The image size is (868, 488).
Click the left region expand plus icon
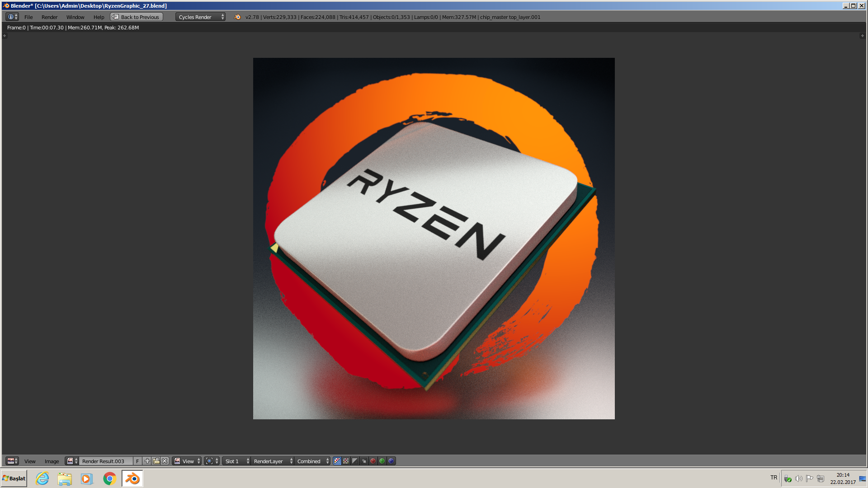point(5,36)
